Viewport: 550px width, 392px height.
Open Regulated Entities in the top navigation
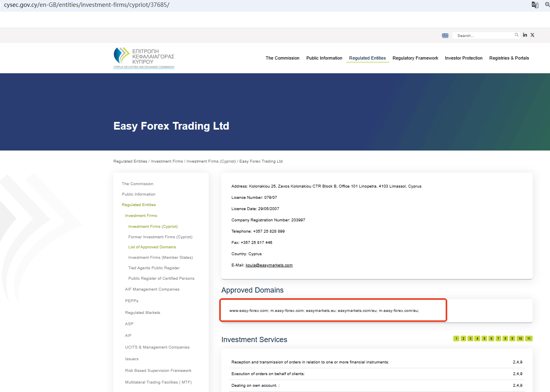coord(367,58)
